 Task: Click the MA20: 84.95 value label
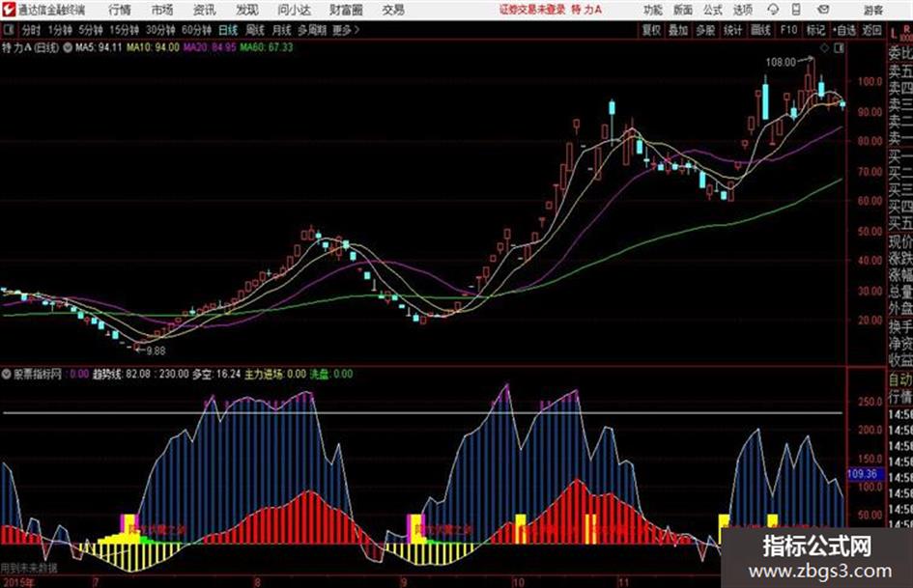click(x=210, y=47)
